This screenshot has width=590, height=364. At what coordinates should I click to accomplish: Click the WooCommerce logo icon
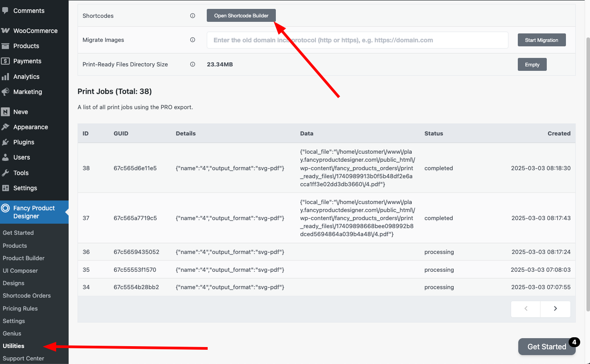pyautogui.click(x=5, y=31)
